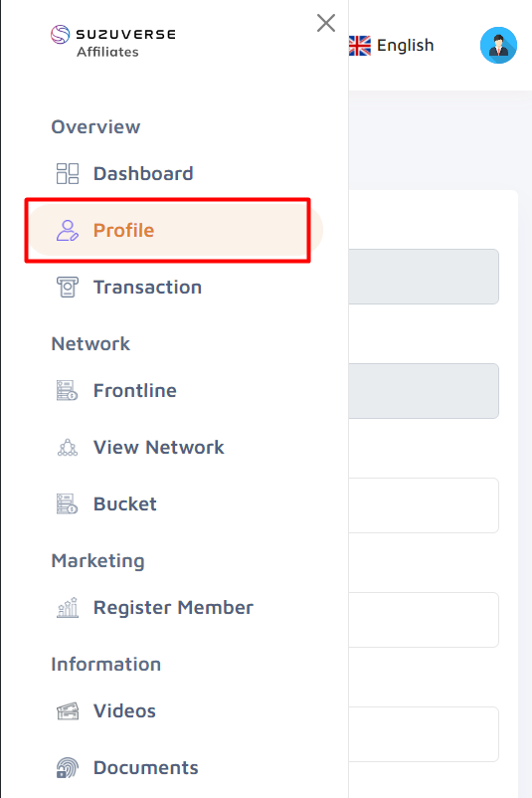Click the Frontline server icon
This screenshot has height=798, width=532.
click(x=68, y=390)
